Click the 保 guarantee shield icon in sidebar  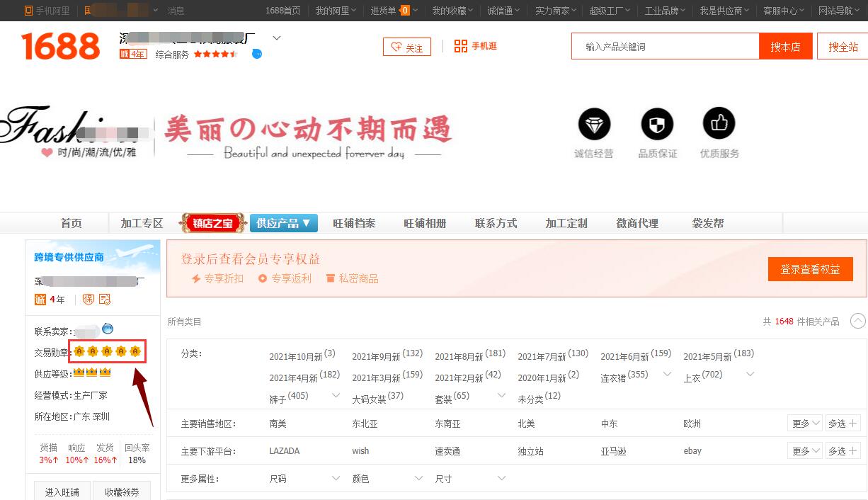pos(88,300)
